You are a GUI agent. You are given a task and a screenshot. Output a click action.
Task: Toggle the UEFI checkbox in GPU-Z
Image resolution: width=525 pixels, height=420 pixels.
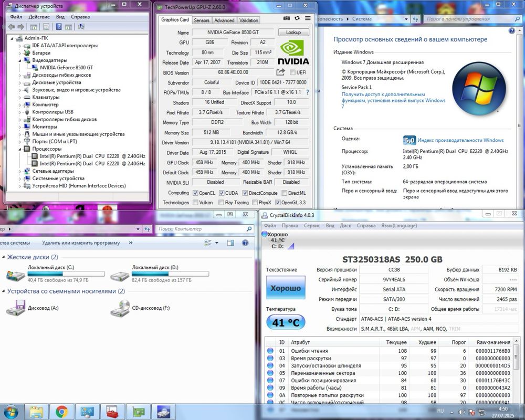coord(292,72)
